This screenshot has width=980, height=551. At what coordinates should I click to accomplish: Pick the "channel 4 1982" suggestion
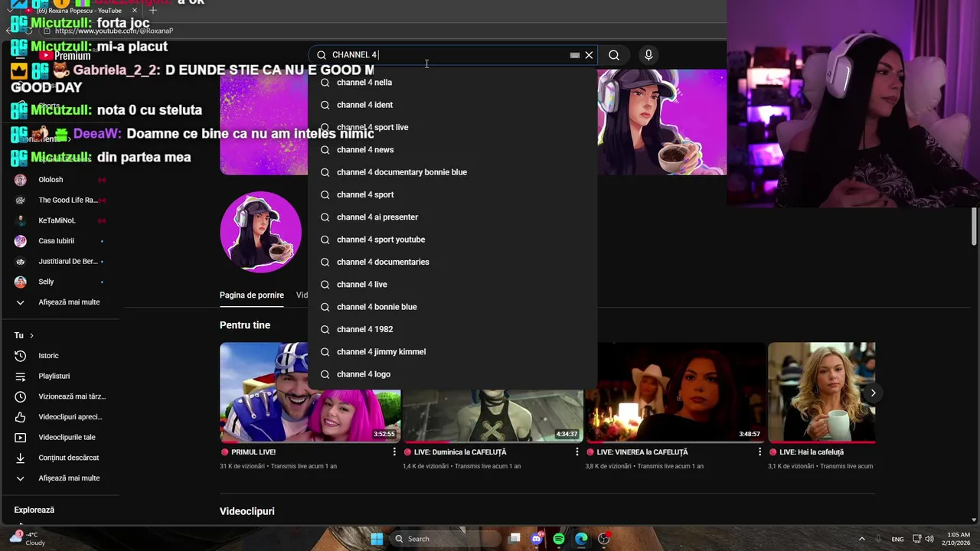pyautogui.click(x=452, y=329)
